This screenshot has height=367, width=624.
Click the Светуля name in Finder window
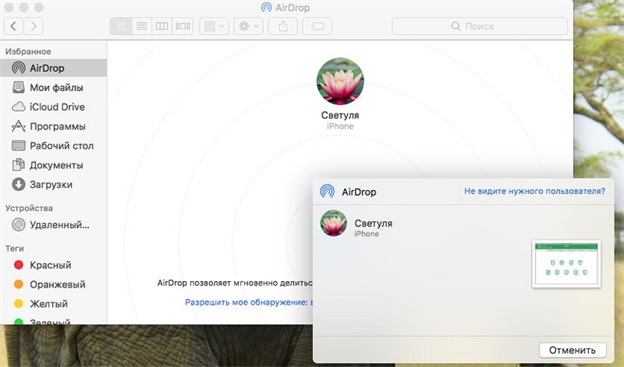coord(340,115)
